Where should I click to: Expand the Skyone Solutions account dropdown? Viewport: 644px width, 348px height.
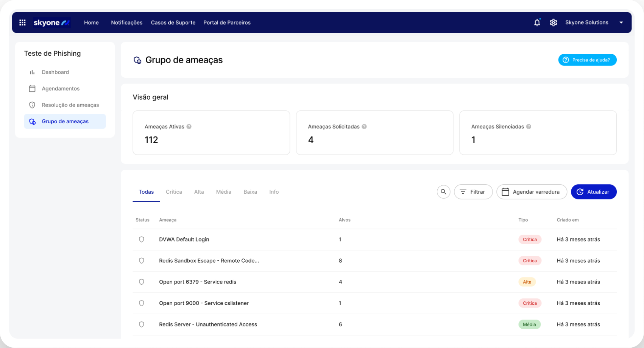[x=621, y=23]
